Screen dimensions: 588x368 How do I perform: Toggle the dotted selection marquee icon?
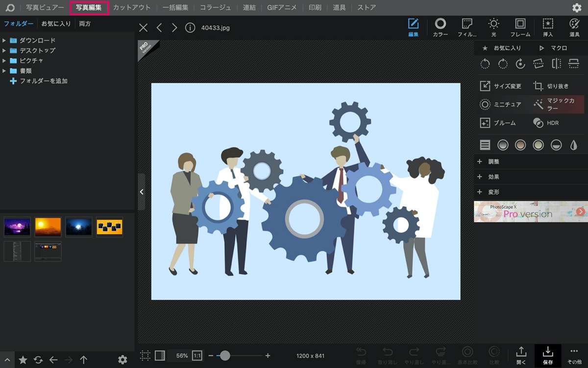(145, 355)
